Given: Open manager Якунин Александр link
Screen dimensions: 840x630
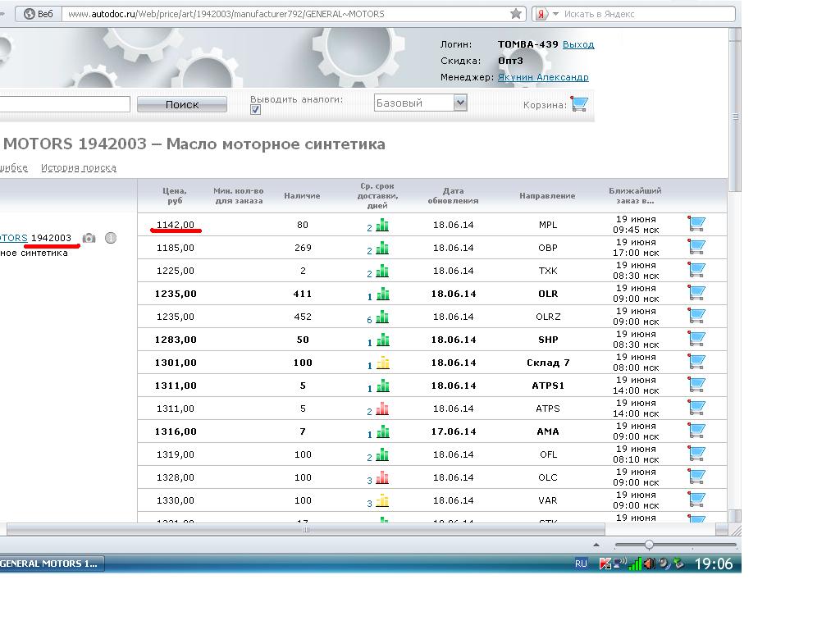Looking at the screenshot, I should (x=543, y=77).
